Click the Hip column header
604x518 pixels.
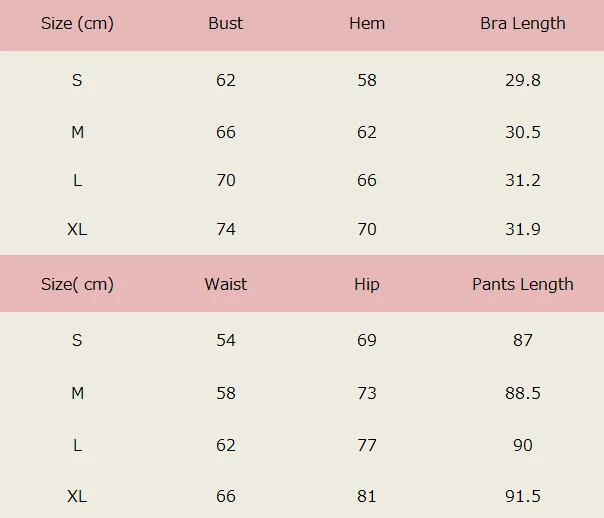pos(367,284)
